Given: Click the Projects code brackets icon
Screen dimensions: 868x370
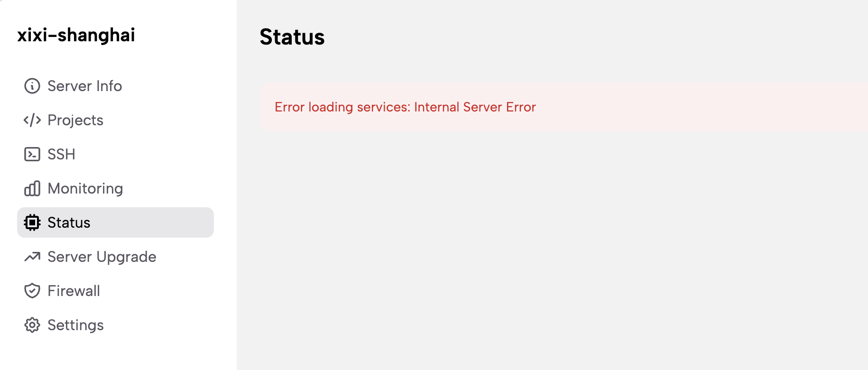Looking at the screenshot, I should point(32,120).
